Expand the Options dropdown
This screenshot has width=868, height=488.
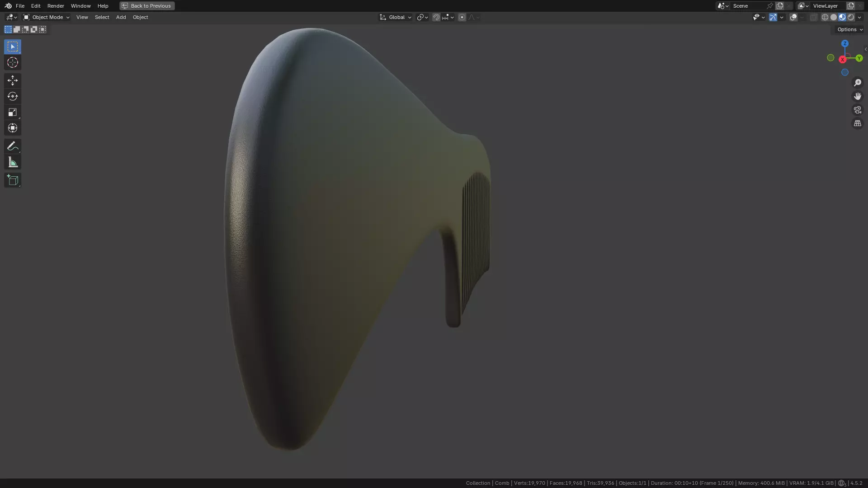849,29
